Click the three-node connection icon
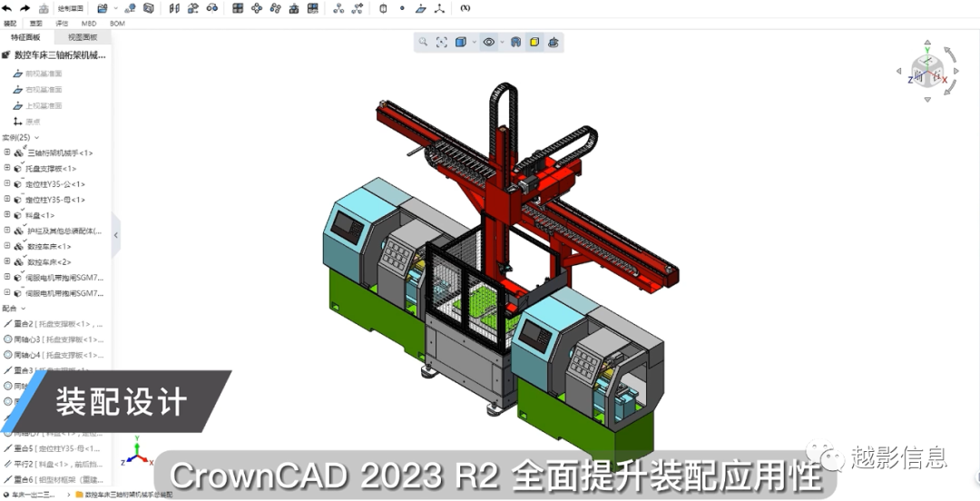This screenshot has height=501, width=980. tap(338, 8)
